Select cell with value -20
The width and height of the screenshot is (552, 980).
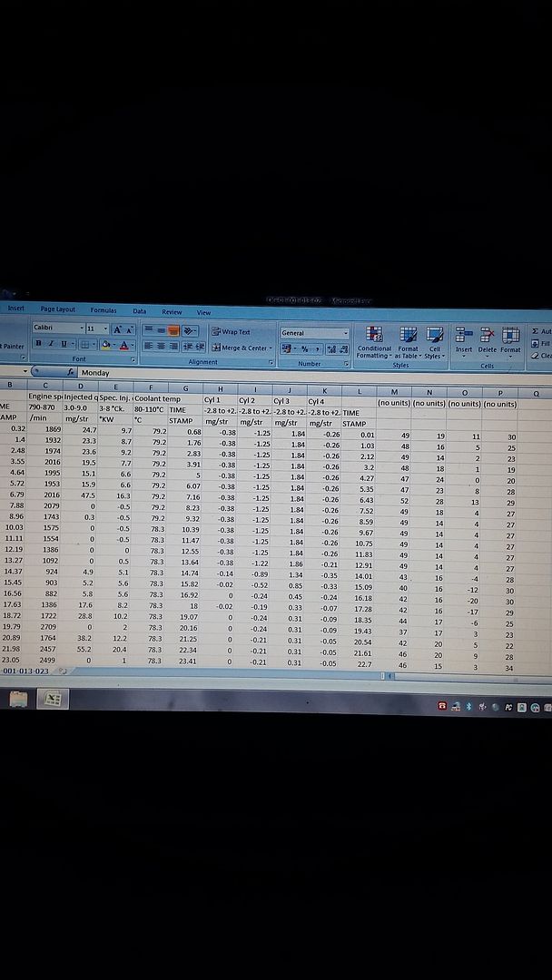(465, 601)
